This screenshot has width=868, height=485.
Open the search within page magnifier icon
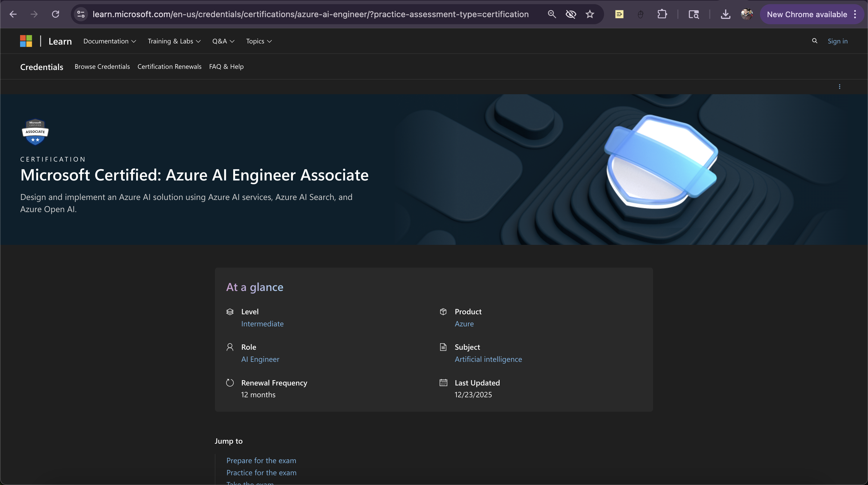click(551, 14)
